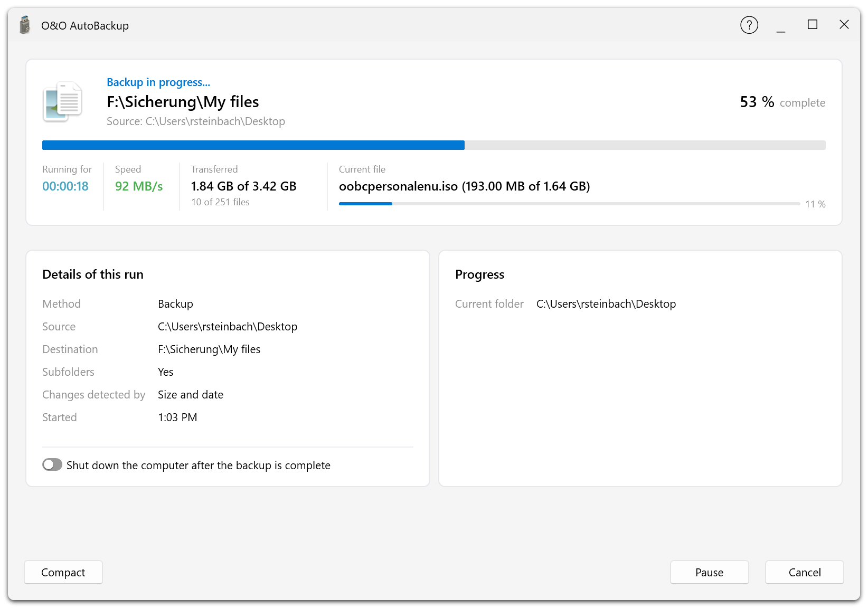Click the '53 %' complete value

[x=757, y=102]
